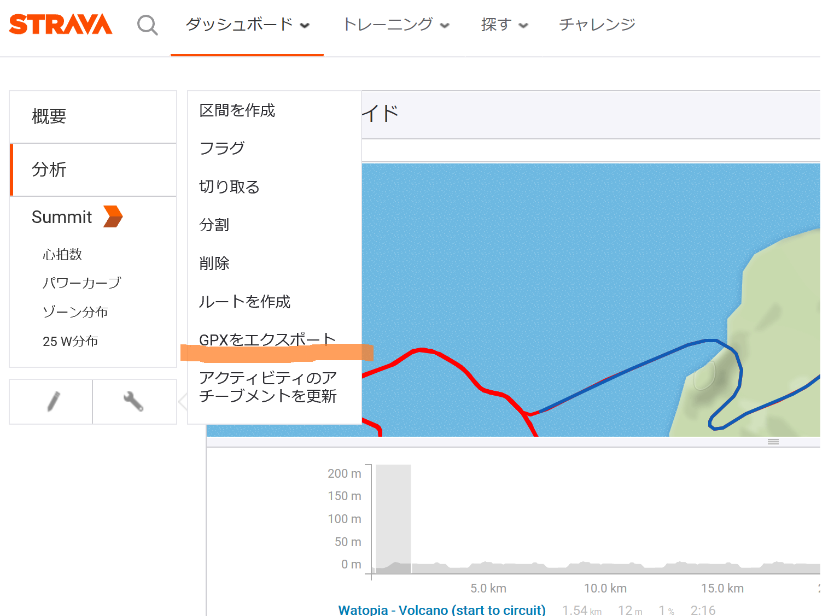Screen dimensions: 840x616
Task: Choose アクティビティのアチーブメントを更新 menu entry
Action: [x=268, y=386]
